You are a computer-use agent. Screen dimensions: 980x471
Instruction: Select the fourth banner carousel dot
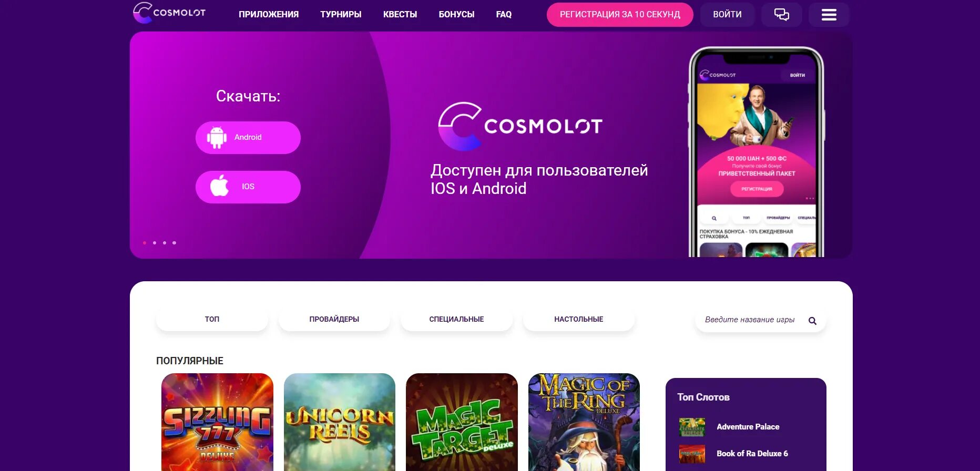pos(174,243)
